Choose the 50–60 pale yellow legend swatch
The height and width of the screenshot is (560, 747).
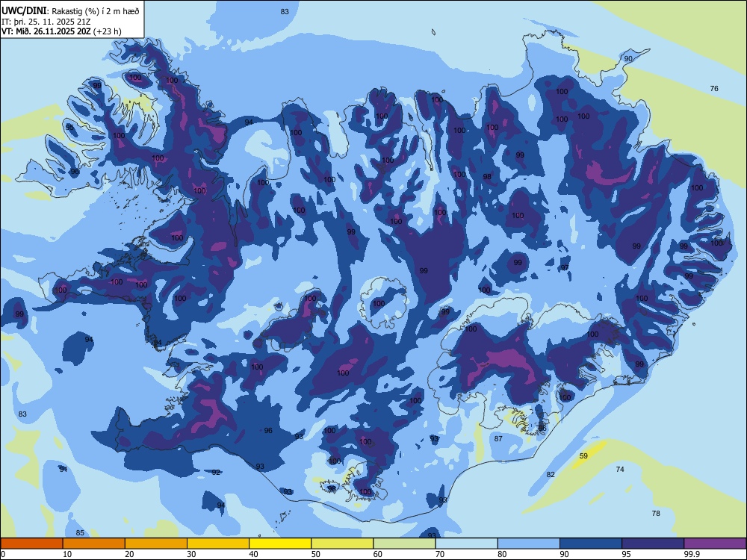[x=342, y=544]
